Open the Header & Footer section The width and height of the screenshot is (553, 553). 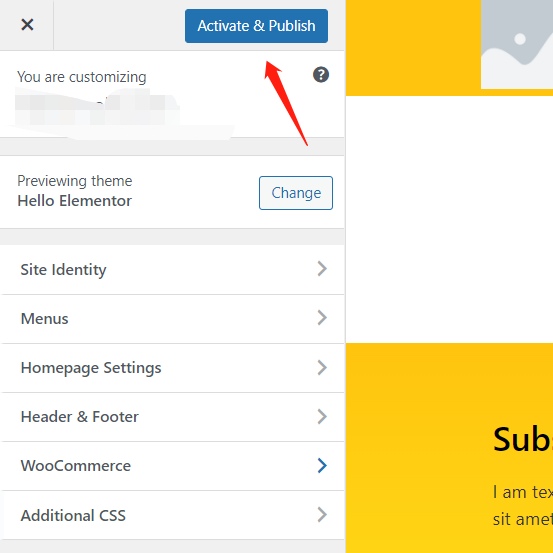[172, 417]
